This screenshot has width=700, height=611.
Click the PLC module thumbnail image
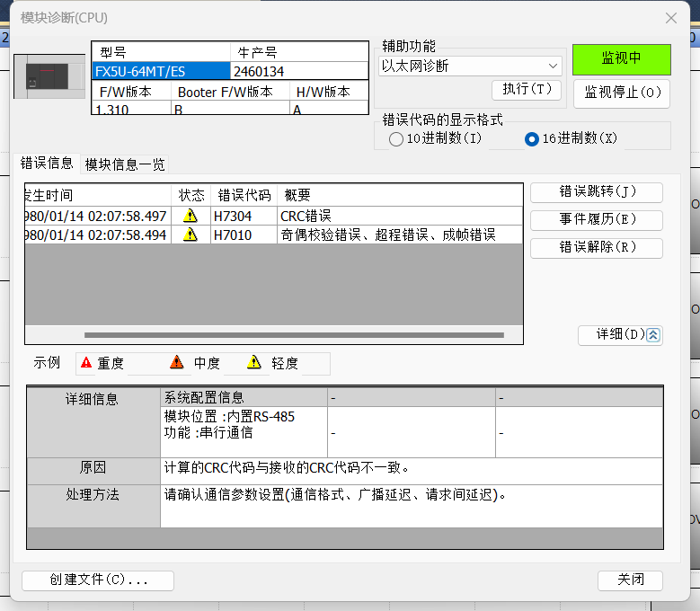click(51, 76)
